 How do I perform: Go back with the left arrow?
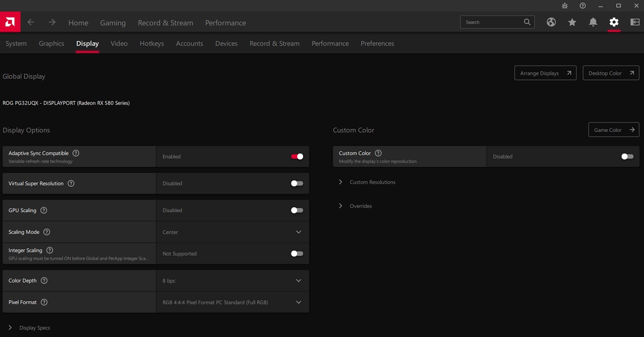point(31,22)
